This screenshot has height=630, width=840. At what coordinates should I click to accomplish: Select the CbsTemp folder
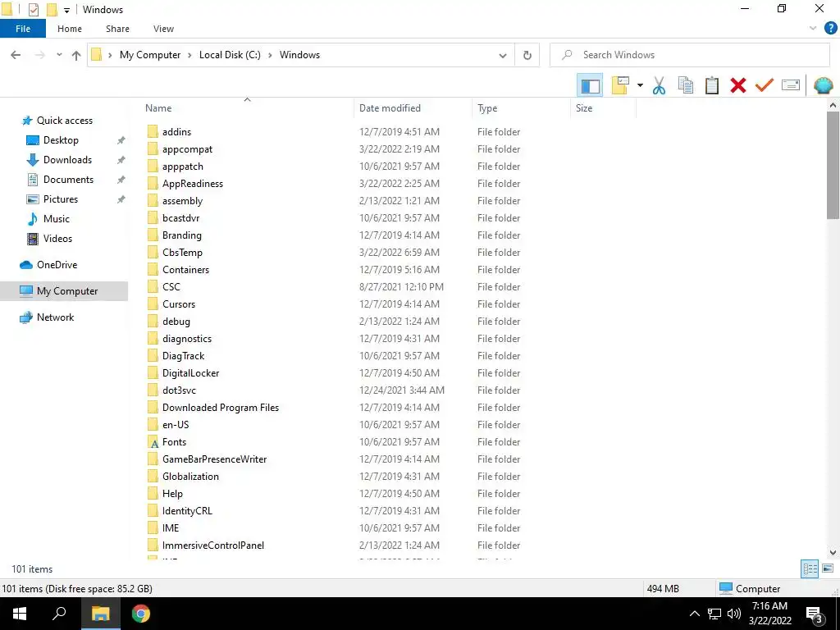click(x=182, y=253)
